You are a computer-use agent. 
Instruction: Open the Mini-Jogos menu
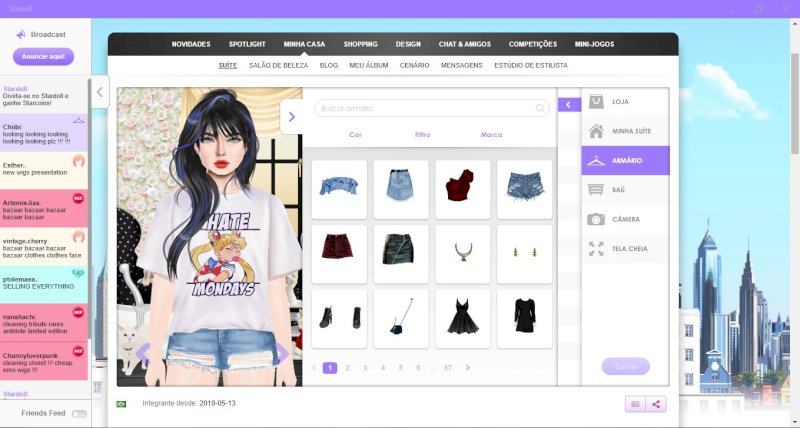click(x=594, y=44)
